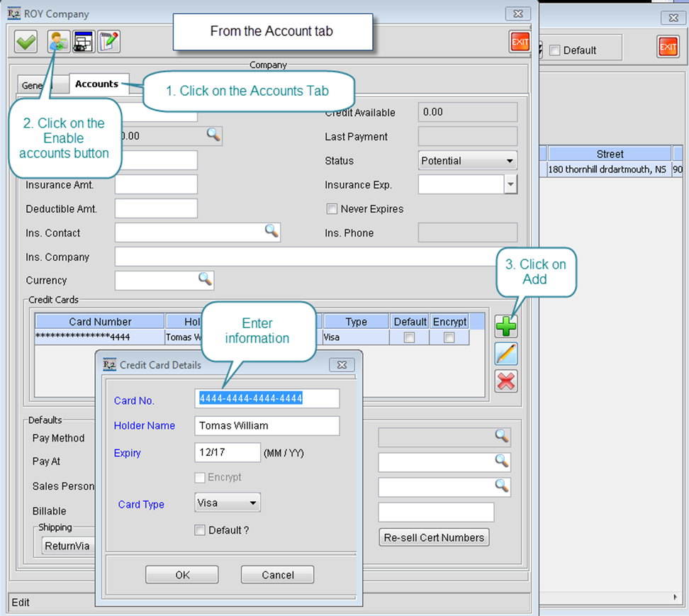Click the Re-sell Cert Numbers button

pos(434,537)
